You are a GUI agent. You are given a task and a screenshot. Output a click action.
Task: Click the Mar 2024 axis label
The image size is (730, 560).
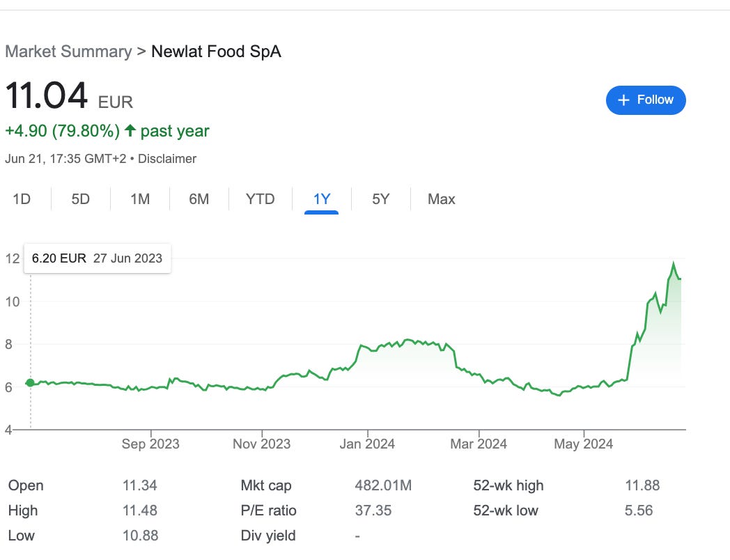pos(479,444)
